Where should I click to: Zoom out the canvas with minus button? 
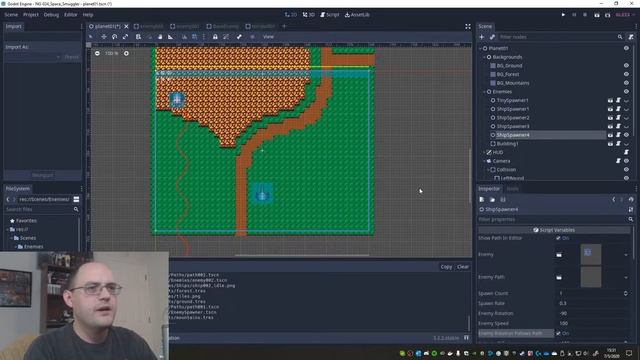[97, 53]
